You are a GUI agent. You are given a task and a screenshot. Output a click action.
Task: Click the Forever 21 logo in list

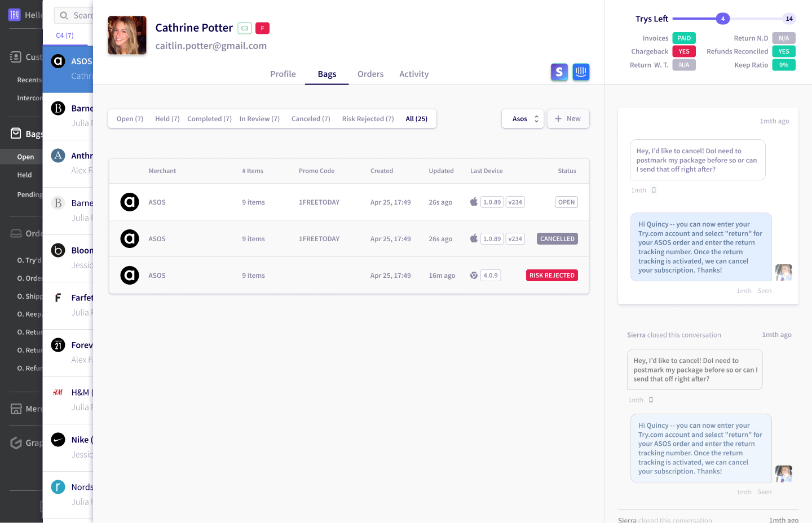click(x=58, y=345)
